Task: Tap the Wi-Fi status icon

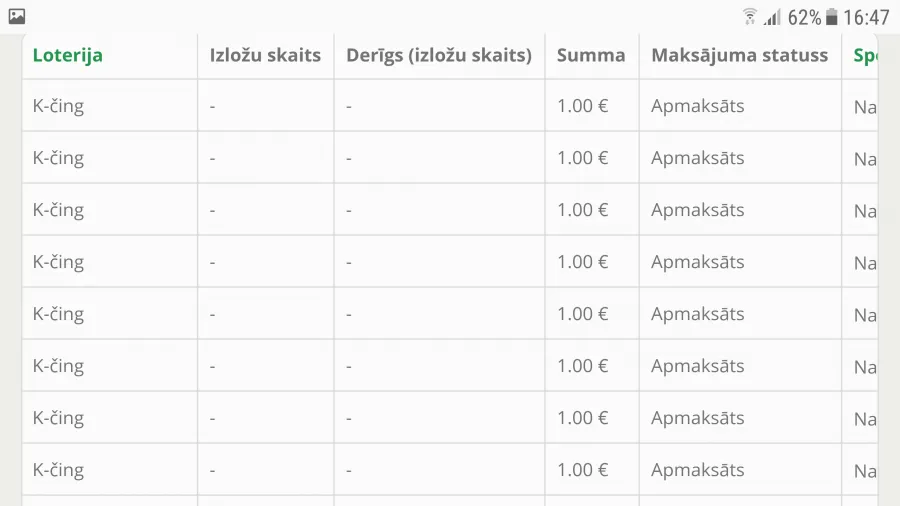Action: 749,17
